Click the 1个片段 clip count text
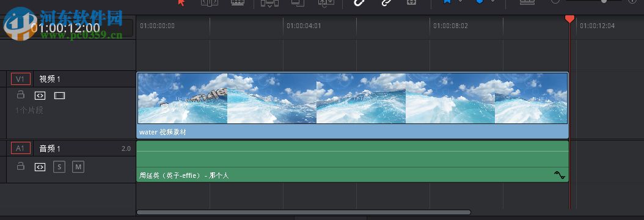644x220 pixels. pos(29,110)
